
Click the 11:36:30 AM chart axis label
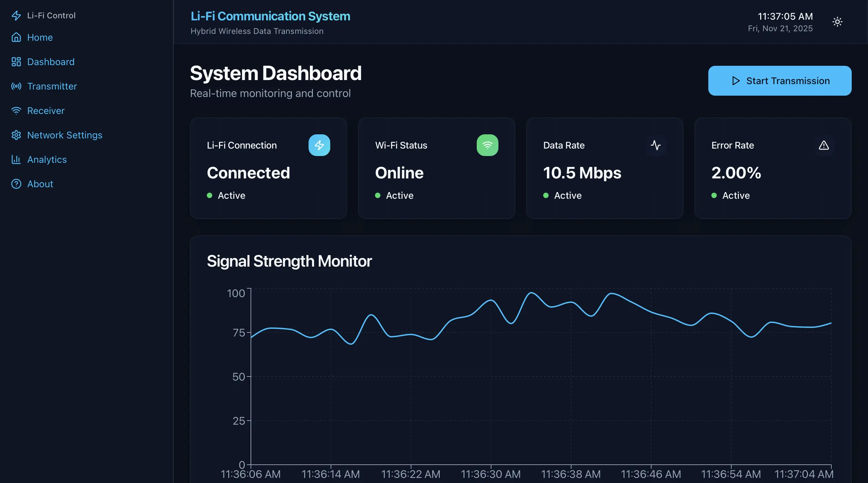point(491,474)
